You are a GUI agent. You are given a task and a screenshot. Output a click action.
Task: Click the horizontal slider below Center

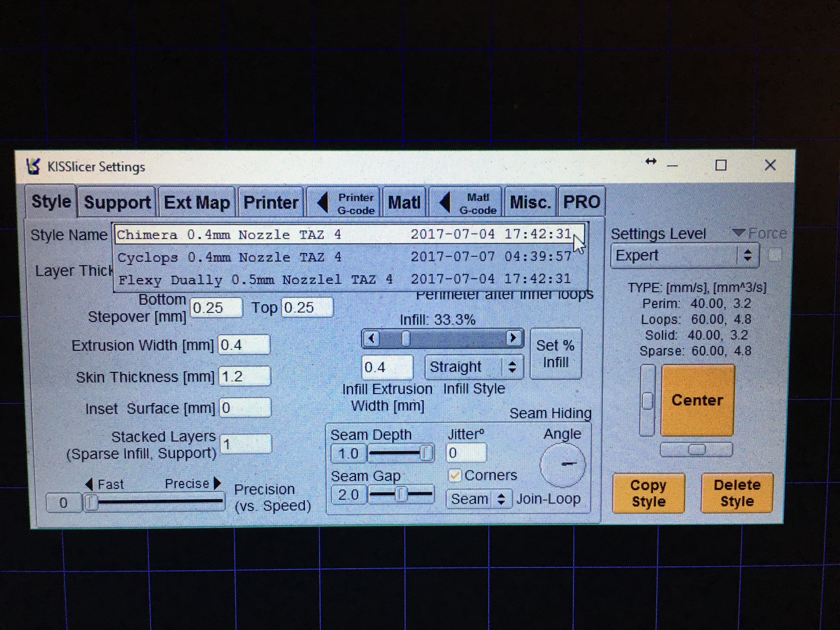tap(696, 450)
